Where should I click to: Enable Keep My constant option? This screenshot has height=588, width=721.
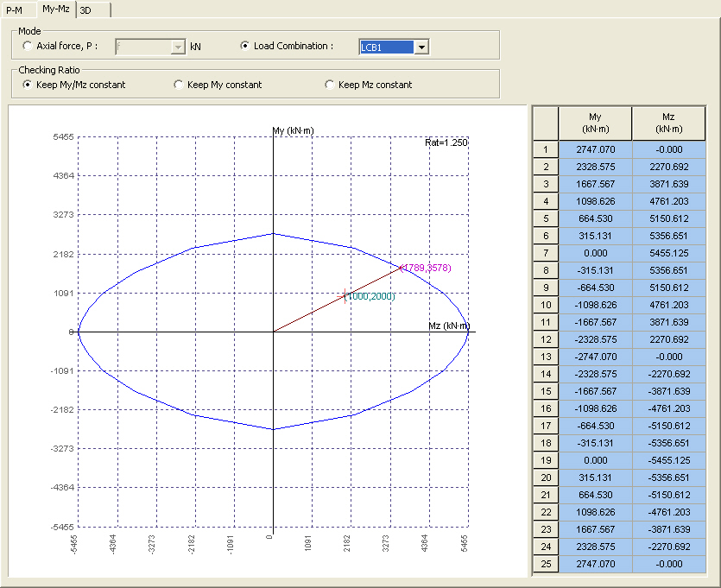point(179,85)
